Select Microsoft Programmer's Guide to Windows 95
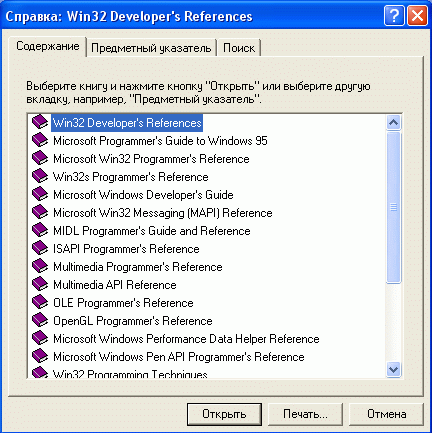The width and height of the screenshot is (432, 433). 160,141
